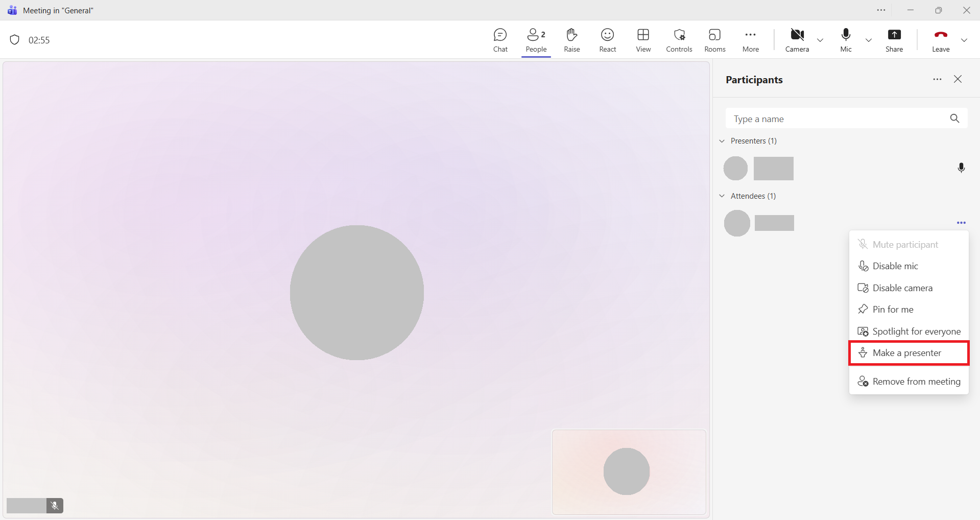Leave the meeting
Image resolution: width=980 pixels, height=520 pixels.
point(940,40)
